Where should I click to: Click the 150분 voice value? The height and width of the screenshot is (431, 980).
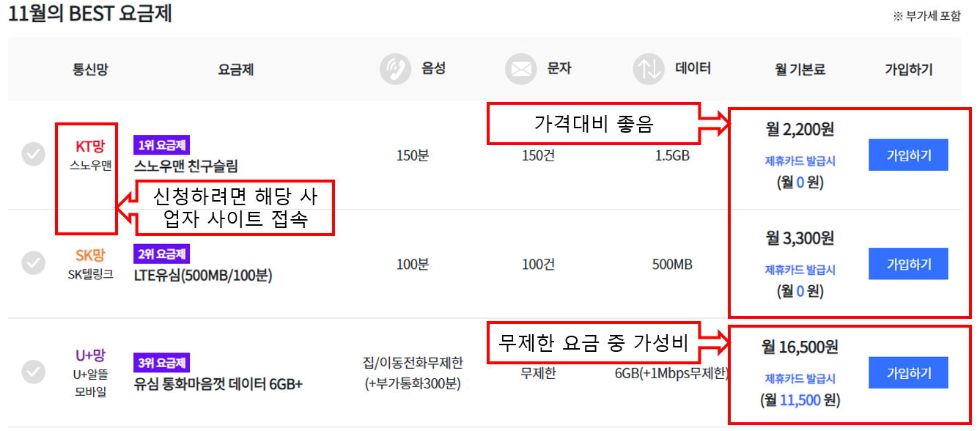412,155
